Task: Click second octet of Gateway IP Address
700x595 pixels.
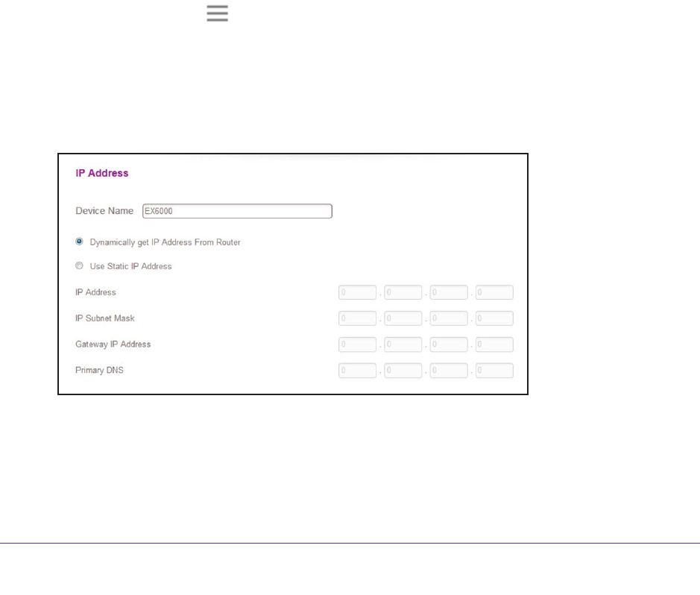Action: pos(403,344)
